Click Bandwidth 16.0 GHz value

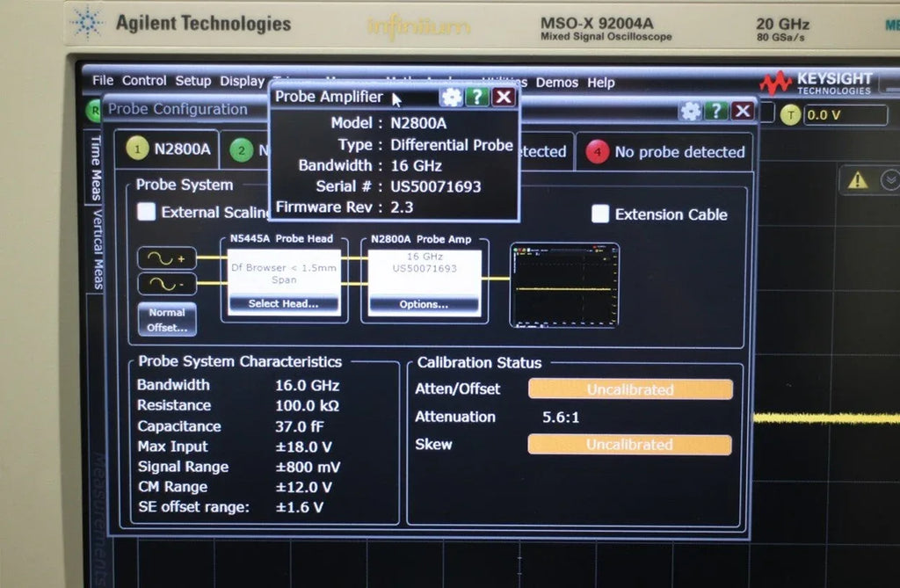[x=307, y=385]
